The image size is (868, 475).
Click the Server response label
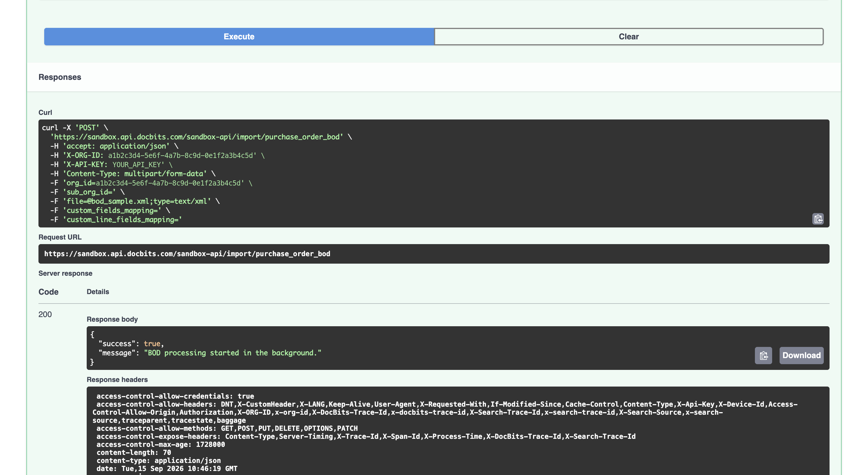tap(65, 273)
